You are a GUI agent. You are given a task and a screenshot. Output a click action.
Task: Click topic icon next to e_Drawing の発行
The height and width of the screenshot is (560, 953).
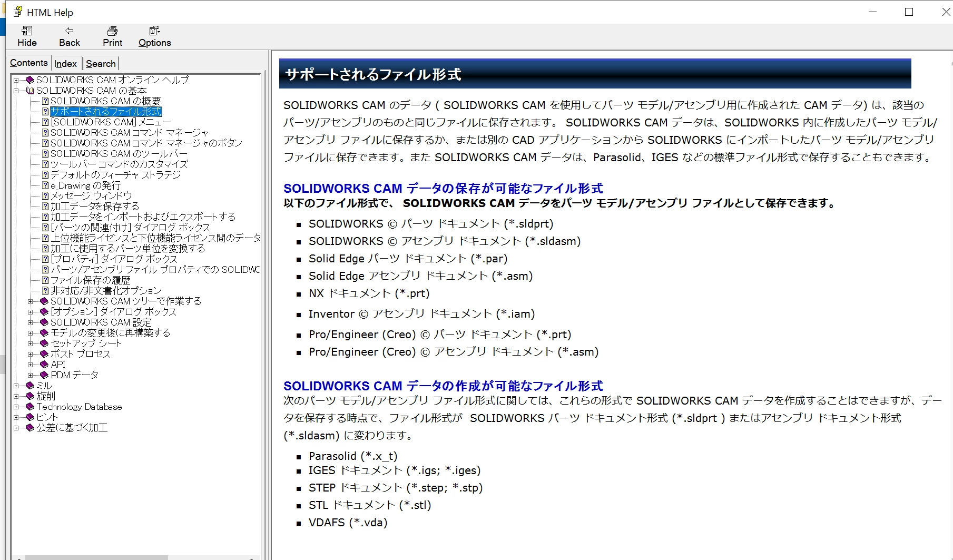pos(45,185)
